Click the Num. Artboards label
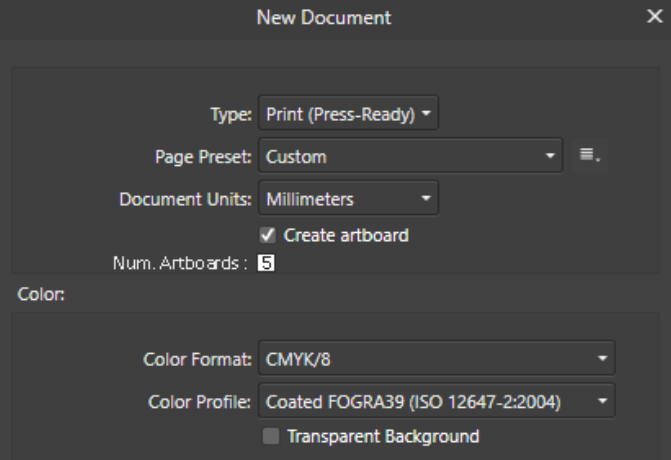The height and width of the screenshot is (460, 671). point(180,263)
